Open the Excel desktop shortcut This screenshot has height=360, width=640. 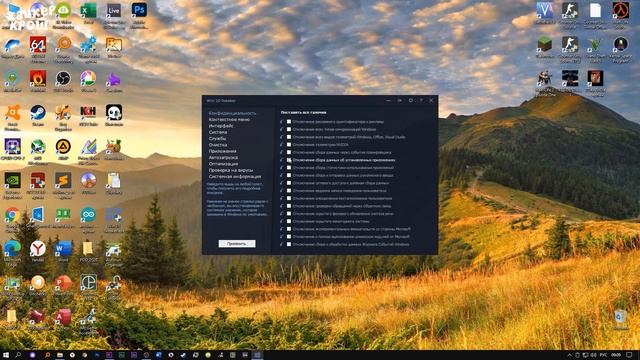[88, 11]
